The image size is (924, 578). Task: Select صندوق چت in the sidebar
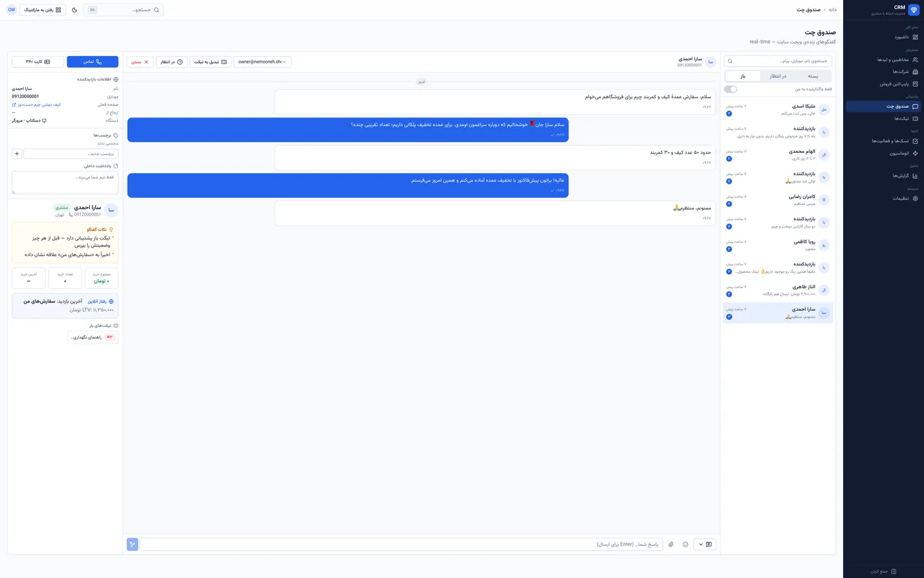coord(883,107)
